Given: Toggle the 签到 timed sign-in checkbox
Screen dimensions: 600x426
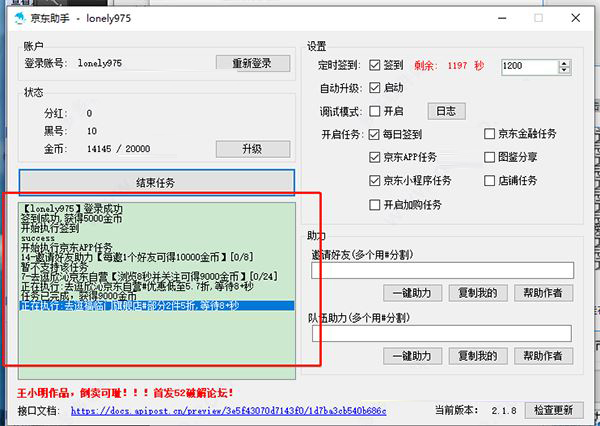Looking at the screenshot, I should (375, 65).
